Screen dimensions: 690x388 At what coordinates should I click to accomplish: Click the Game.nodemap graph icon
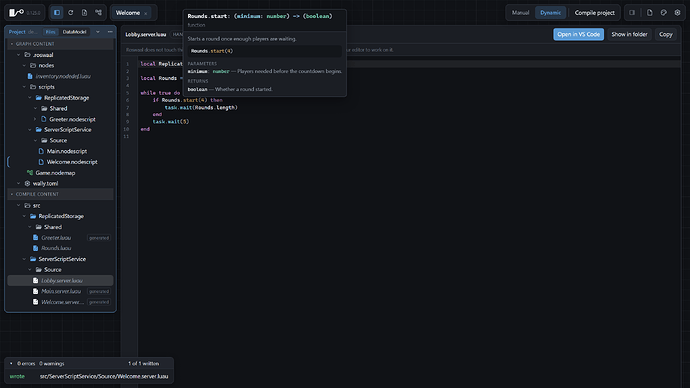30,173
